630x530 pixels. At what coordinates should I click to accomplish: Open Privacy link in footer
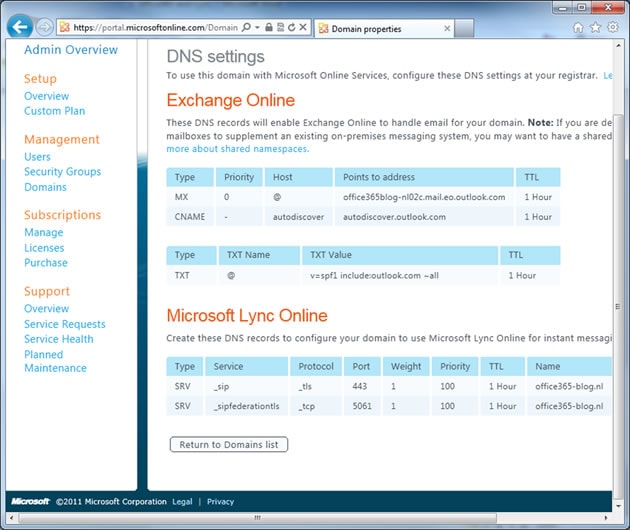click(220, 501)
